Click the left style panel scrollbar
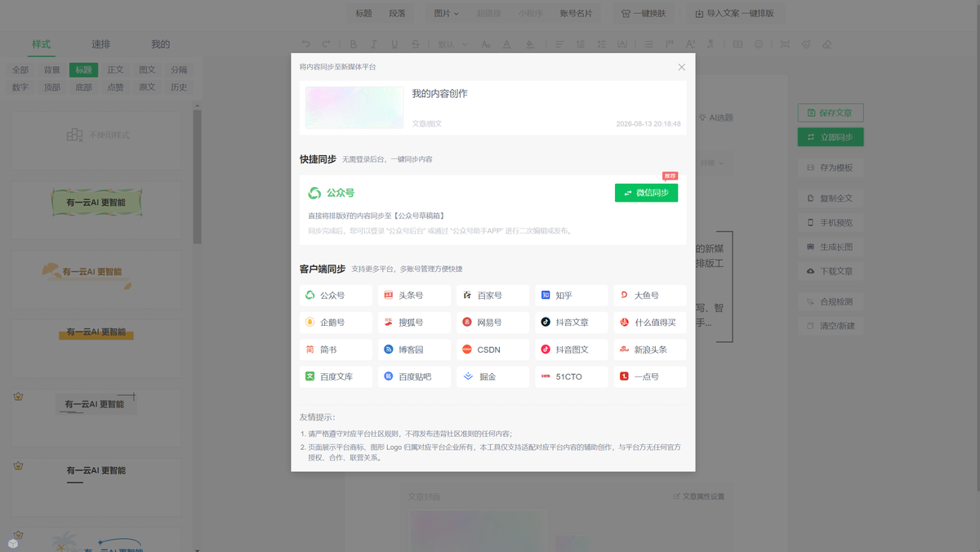Screen dimensions: 980x552 click(197, 176)
